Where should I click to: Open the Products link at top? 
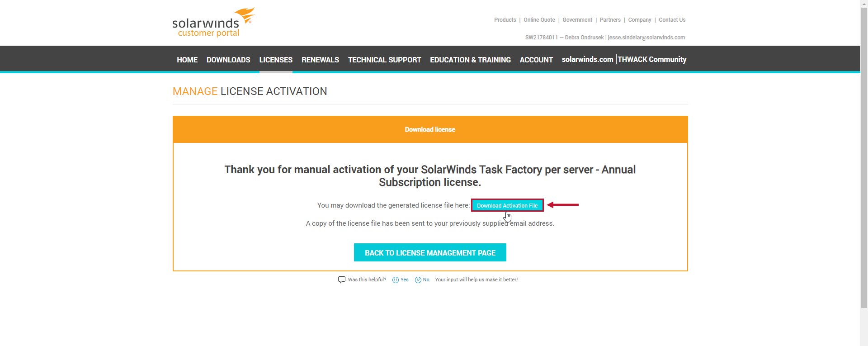[505, 20]
